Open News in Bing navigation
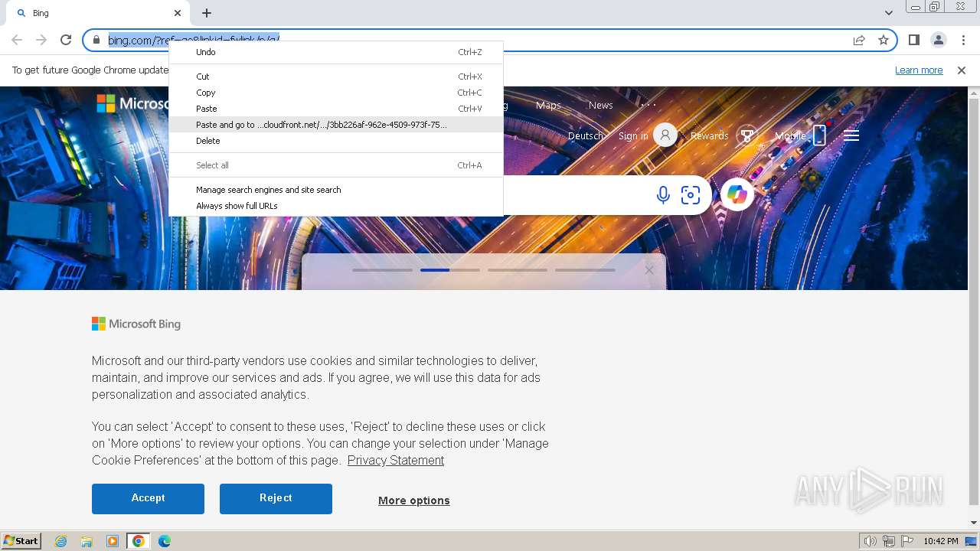This screenshot has width=980, height=551. pyautogui.click(x=600, y=105)
